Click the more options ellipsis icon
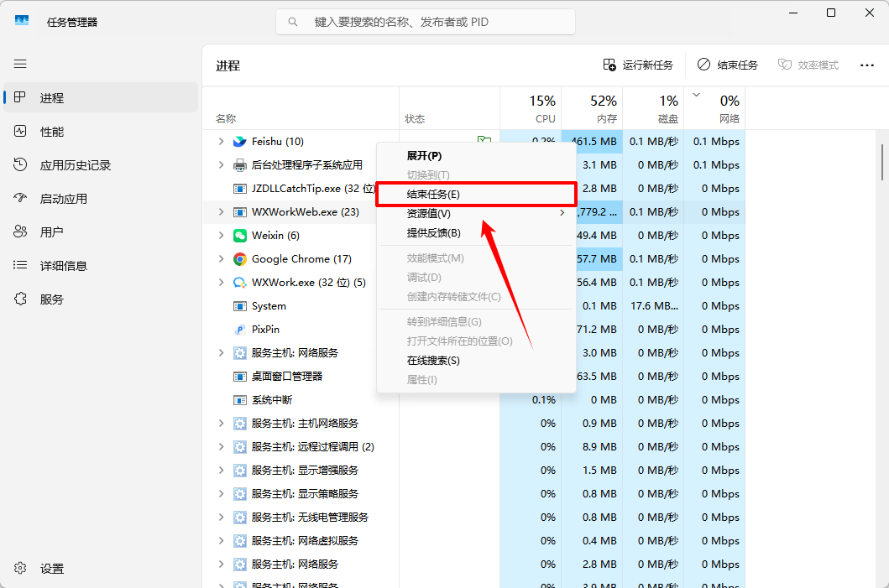889x588 pixels. (x=867, y=65)
